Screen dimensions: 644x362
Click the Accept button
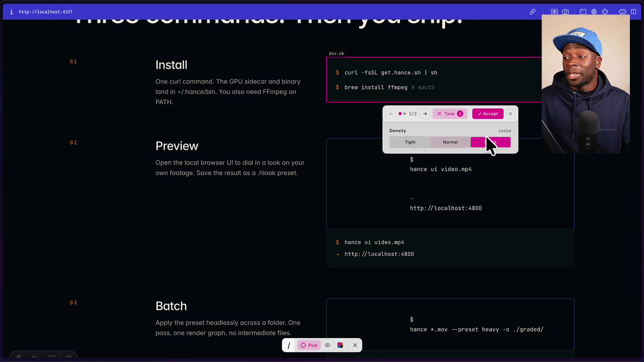click(488, 114)
